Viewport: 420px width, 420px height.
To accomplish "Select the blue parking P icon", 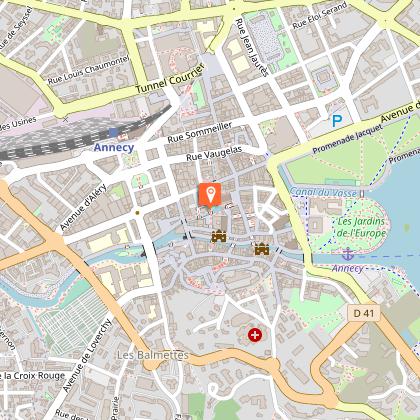I will pos(337,121).
